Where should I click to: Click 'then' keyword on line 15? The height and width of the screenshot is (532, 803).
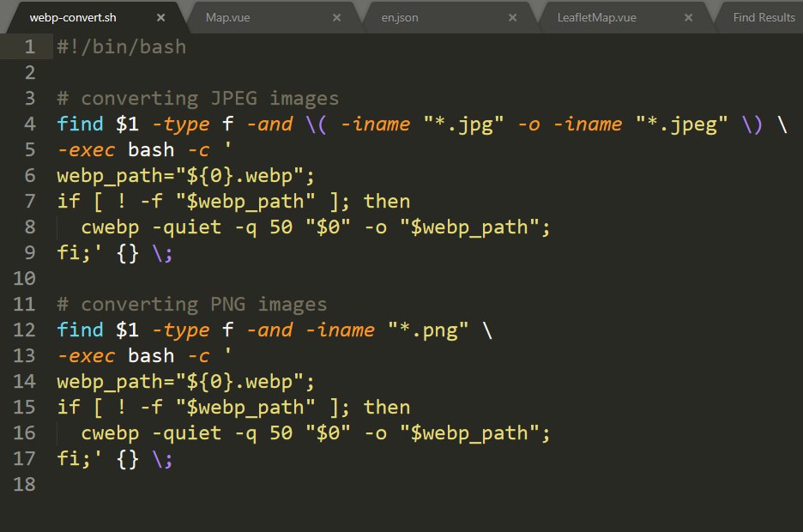coord(387,407)
